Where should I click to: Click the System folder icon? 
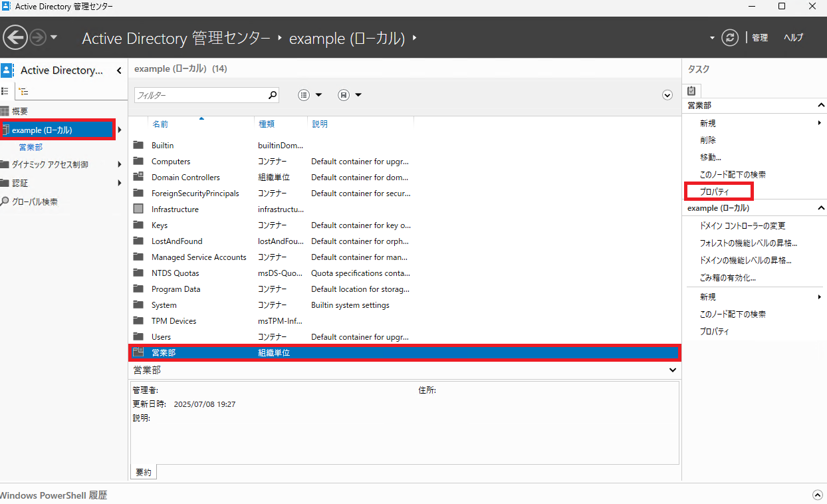pos(138,305)
